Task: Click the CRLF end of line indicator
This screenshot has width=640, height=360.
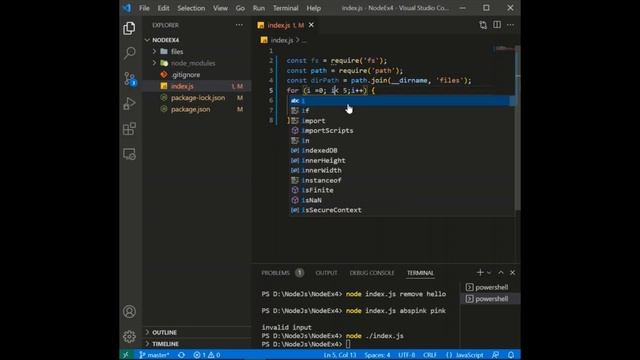Action: click(x=430, y=355)
